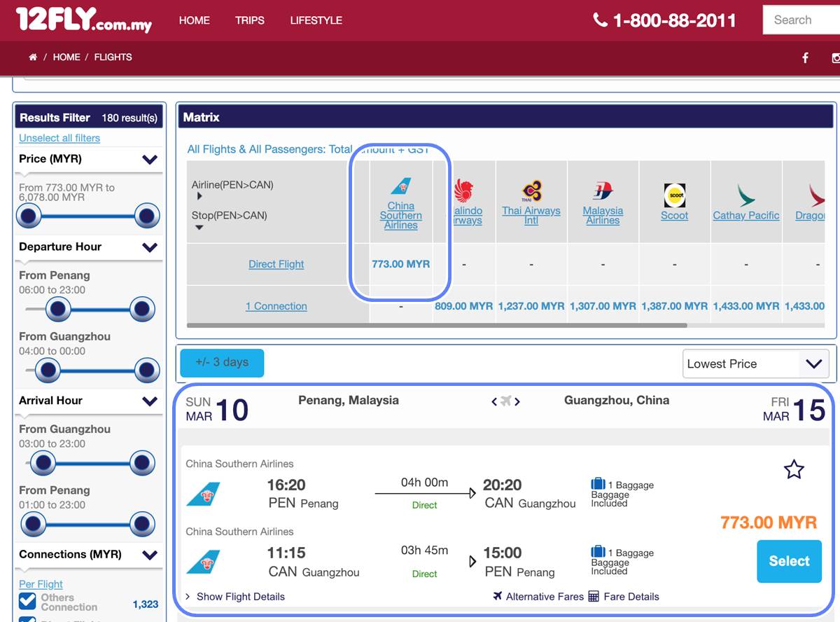Click the baggage icon on the 11:15 CAN flight
Image resolution: width=840 pixels, height=622 pixels.
(x=598, y=552)
